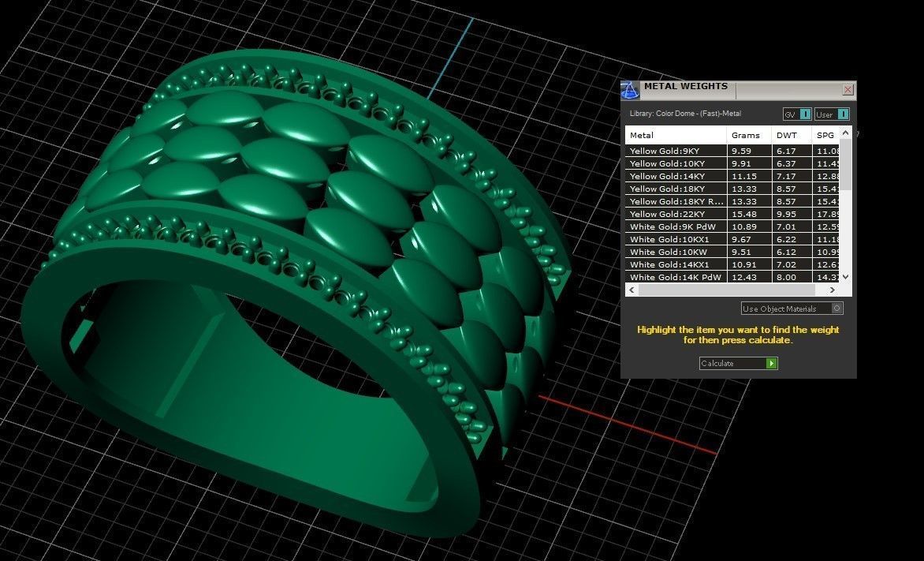Select the Yellow Gold:18KY row
The height and width of the screenshot is (561, 924).
coord(732,189)
